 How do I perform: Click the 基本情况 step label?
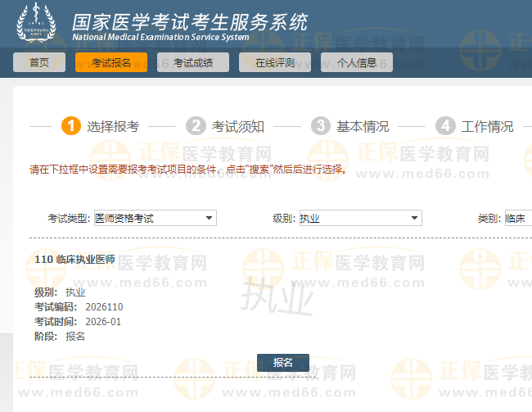363,127
